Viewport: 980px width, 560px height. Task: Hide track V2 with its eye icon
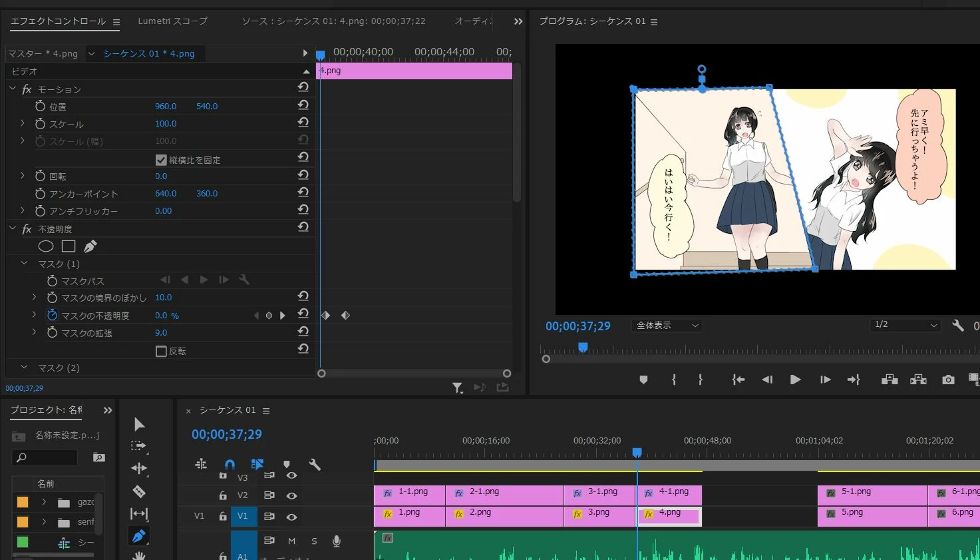(291, 495)
